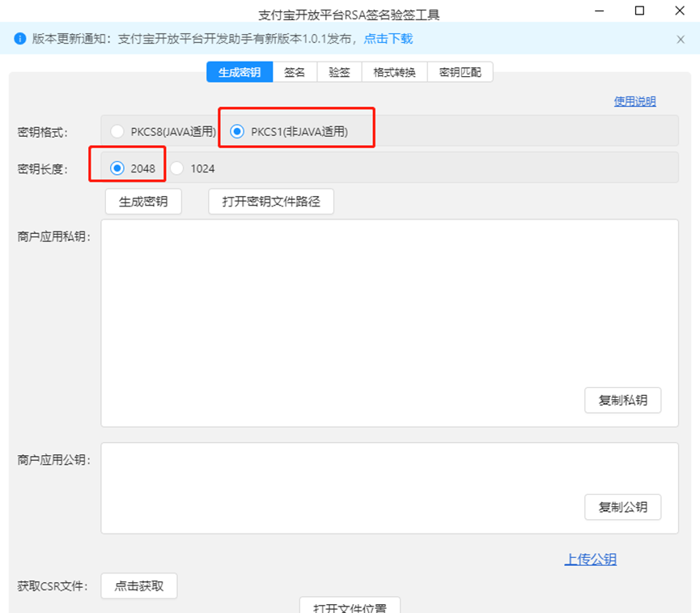Focus the 商户应用公钥 text area
Viewport: 700px width, 613px height.
[x=389, y=488]
